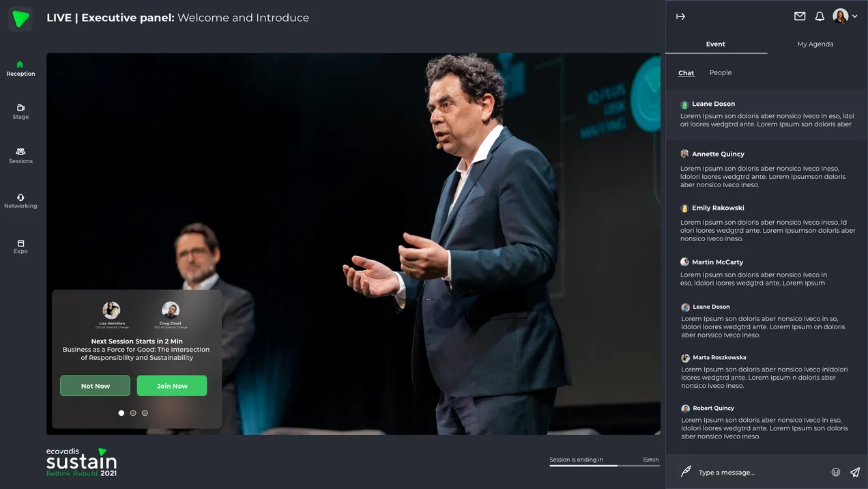Click the session ending progress bar
The width and height of the screenshot is (868, 489).
604,466
